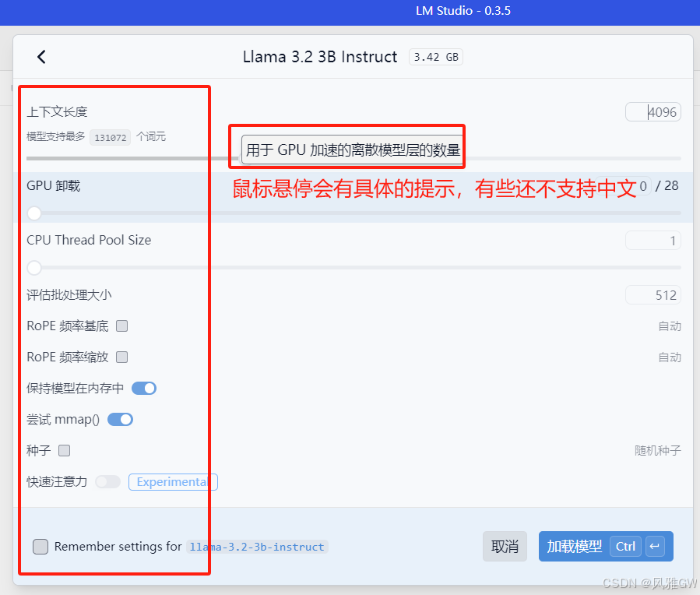
Task: Click the Llama 3.2 3B Instruct title
Action: pos(320,57)
